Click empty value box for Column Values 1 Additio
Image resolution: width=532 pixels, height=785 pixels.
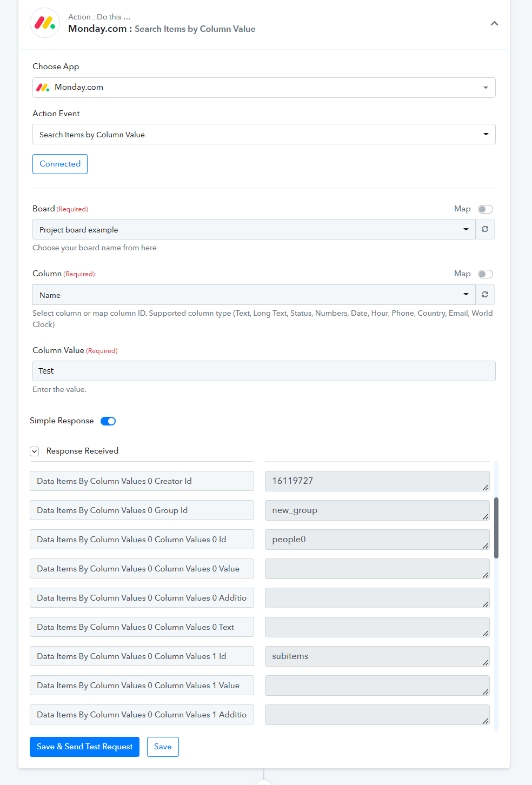377,715
